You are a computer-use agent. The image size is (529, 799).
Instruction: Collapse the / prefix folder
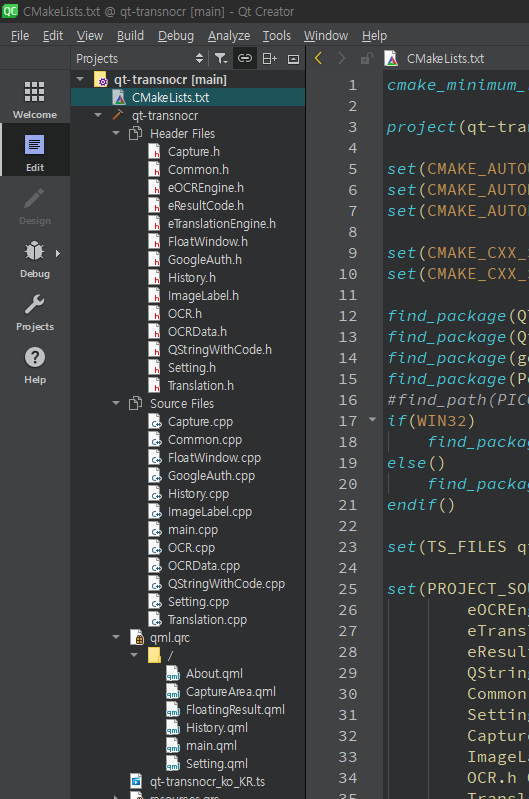point(134,655)
